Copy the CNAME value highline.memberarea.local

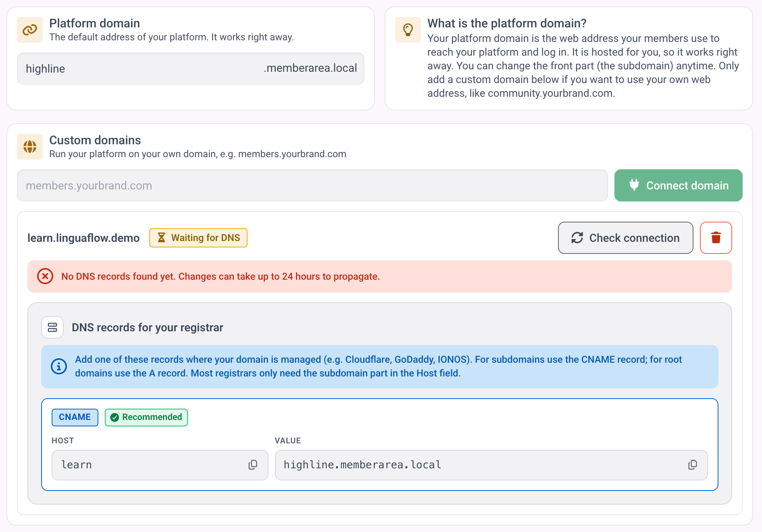point(693,465)
